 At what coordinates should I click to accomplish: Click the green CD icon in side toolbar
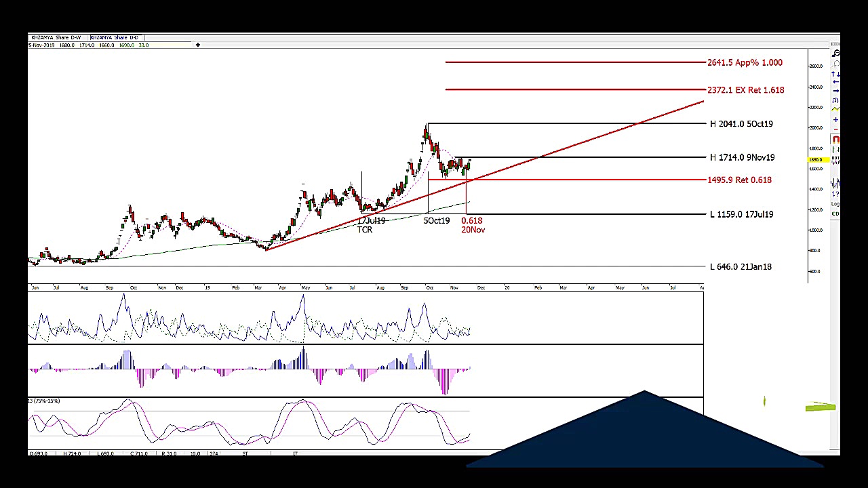[x=837, y=214]
